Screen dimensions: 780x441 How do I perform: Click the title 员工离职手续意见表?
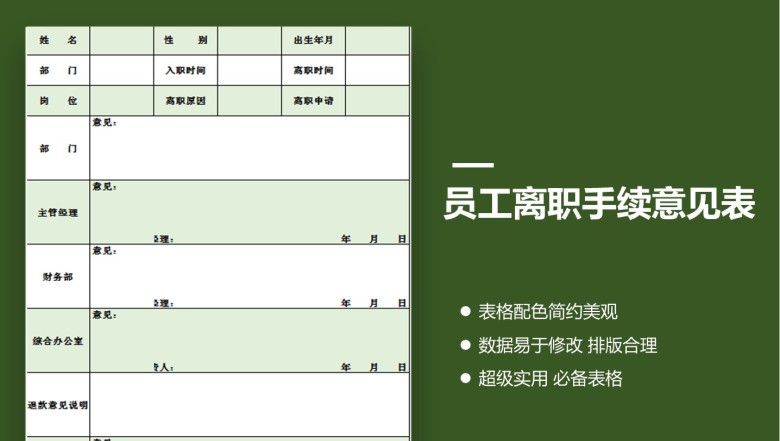599,203
